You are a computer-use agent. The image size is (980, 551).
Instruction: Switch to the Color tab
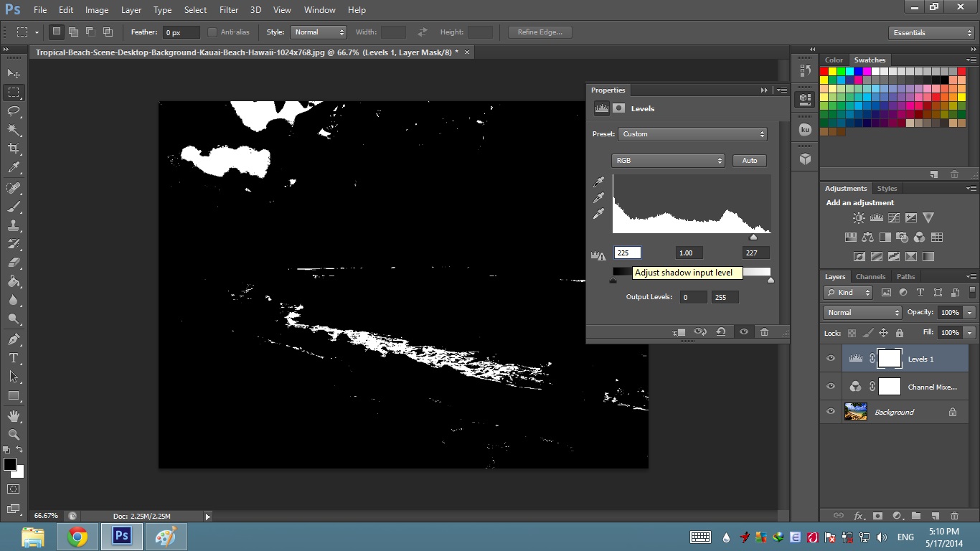coord(834,60)
